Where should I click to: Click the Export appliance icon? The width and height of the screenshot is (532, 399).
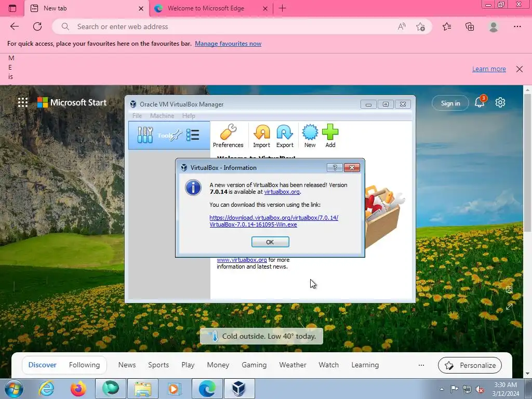click(285, 136)
